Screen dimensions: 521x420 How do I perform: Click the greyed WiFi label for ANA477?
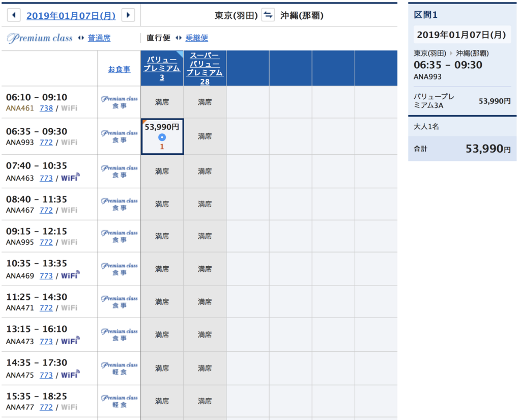click(x=69, y=407)
